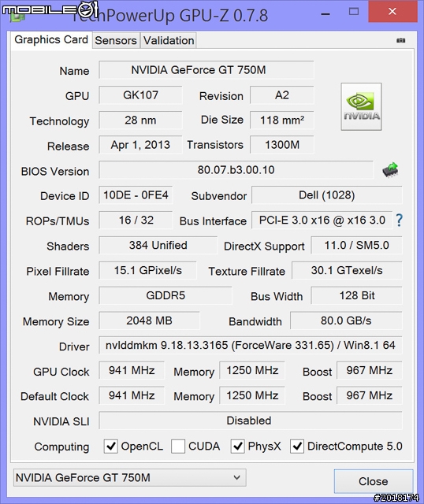424x504 pixels.
Task: Click the Bus Width field 128 Bit
Action: [356, 295]
